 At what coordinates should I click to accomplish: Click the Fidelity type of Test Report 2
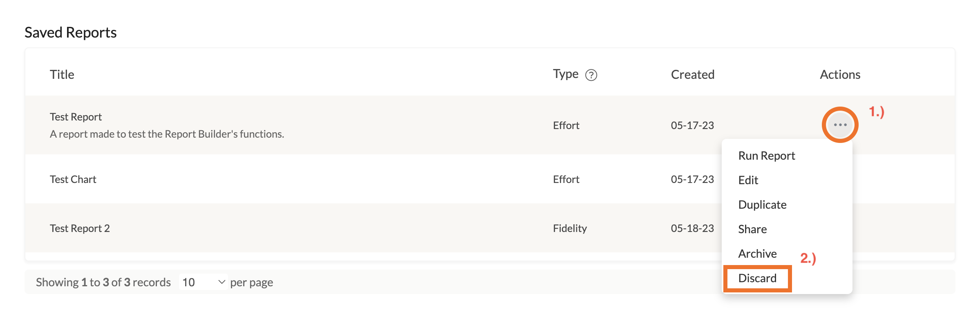tap(570, 228)
